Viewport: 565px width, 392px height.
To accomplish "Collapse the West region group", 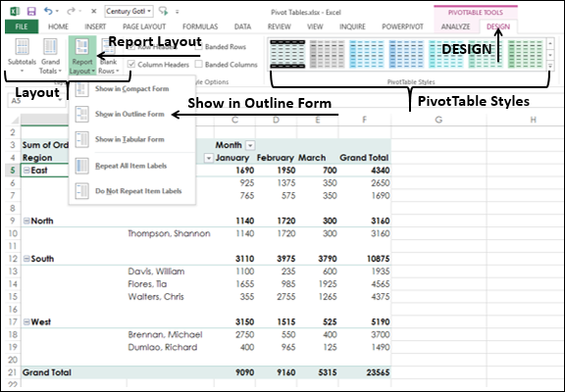I will coord(26,321).
